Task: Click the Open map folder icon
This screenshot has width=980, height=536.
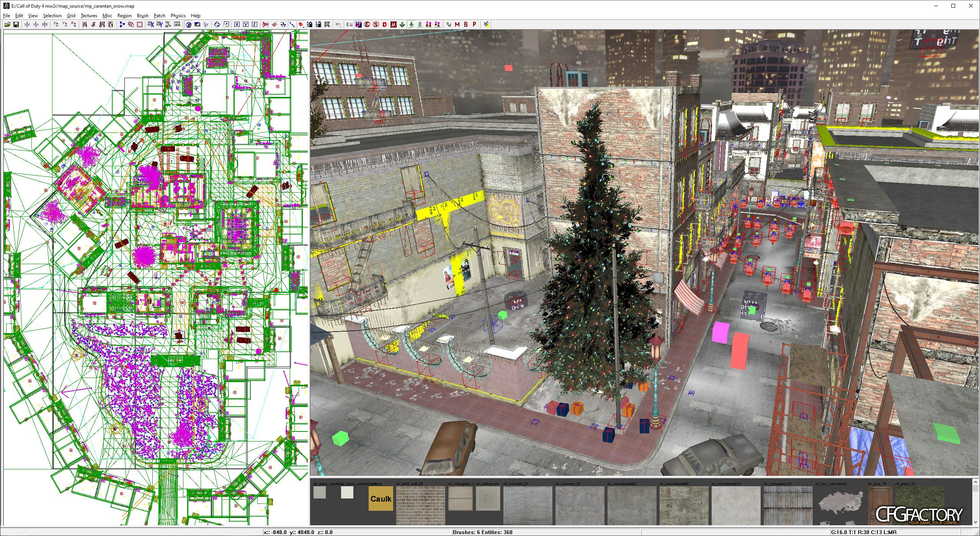Action: coord(7,25)
